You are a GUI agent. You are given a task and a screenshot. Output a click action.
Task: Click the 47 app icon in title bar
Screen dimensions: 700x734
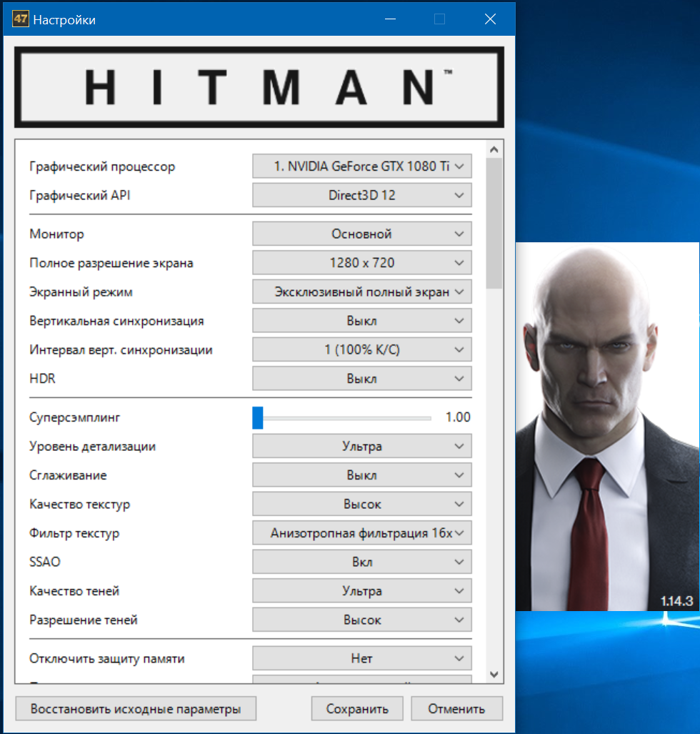coord(21,19)
